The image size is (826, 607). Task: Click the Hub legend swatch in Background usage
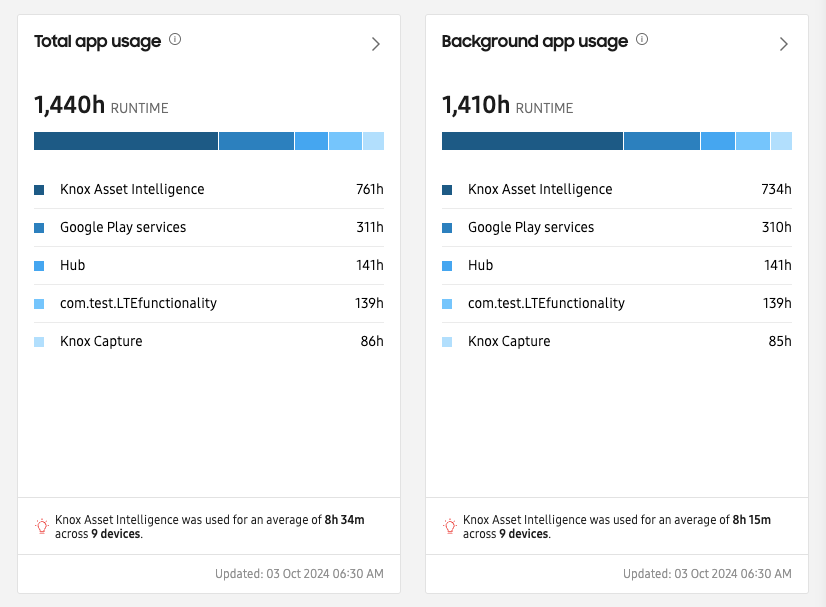(447, 266)
